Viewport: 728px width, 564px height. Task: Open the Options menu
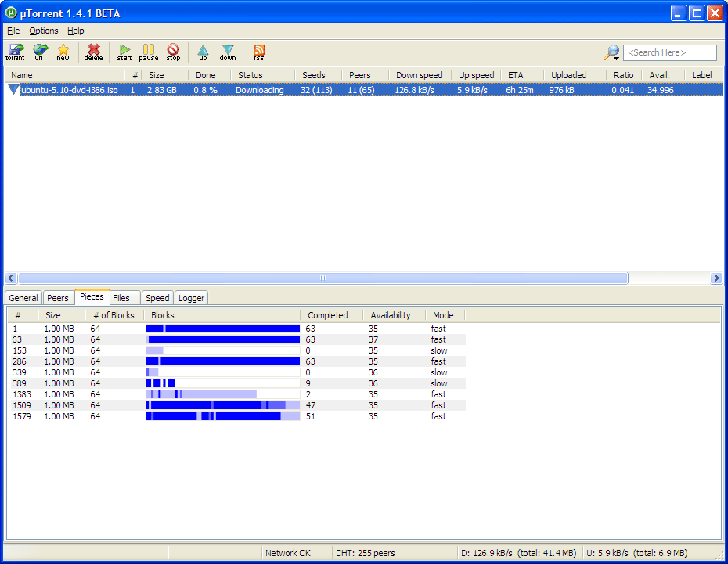coord(44,31)
